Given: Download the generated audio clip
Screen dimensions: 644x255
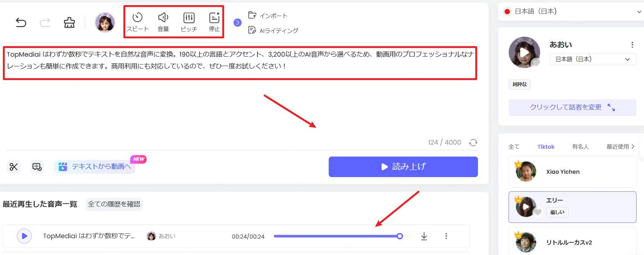Looking at the screenshot, I should 424,236.
